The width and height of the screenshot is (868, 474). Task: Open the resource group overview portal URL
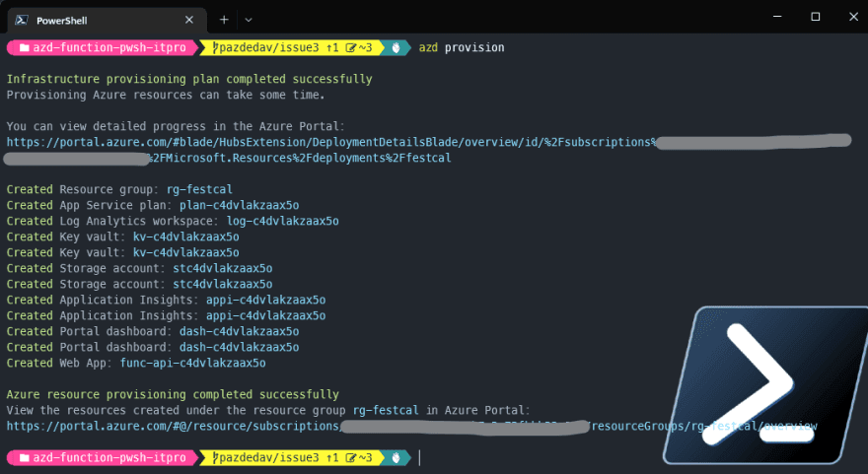[411, 426]
